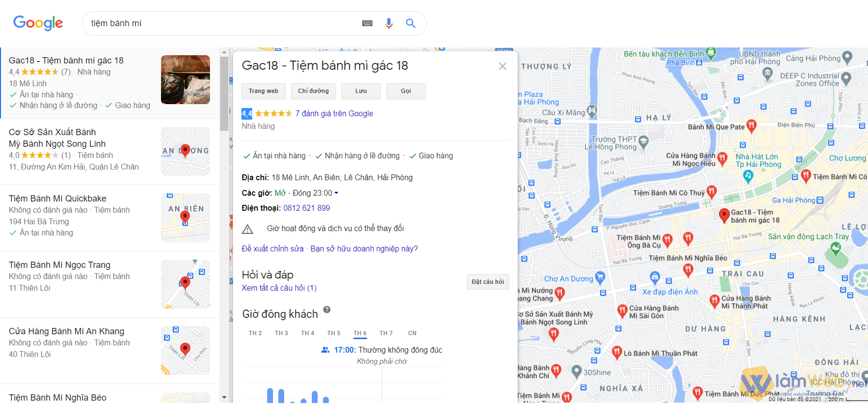
Task: Click results list scroll down arrow
Action: coord(224,397)
